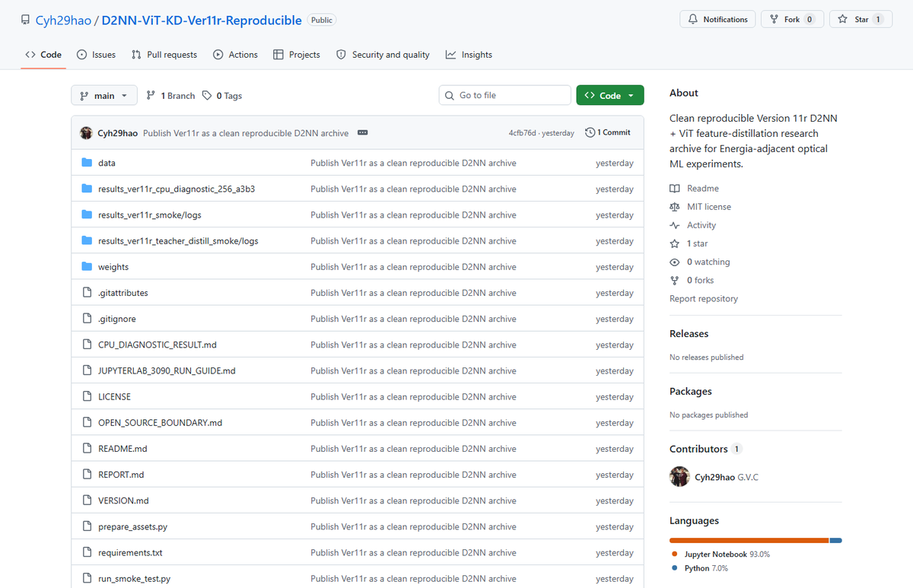Click the folder icon next to results_ver11r_smoke/logs
This screenshot has height=588, width=913.
[87, 215]
